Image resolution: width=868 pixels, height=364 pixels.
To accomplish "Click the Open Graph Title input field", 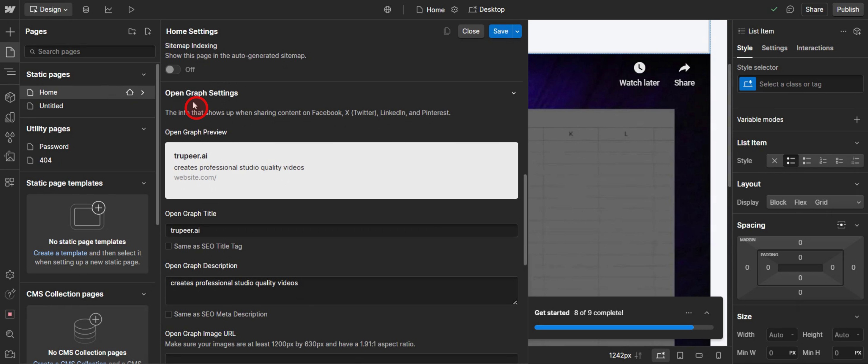I will pyautogui.click(x=341, y=230).
